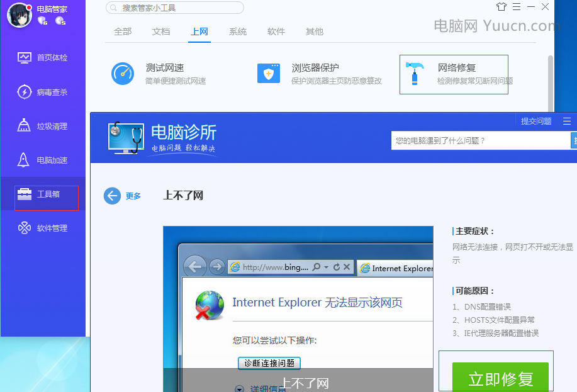Click the 上不了网 preview image
Image resolution: width=577 pixels, height=392 pixels.
(x=298, y=309)
